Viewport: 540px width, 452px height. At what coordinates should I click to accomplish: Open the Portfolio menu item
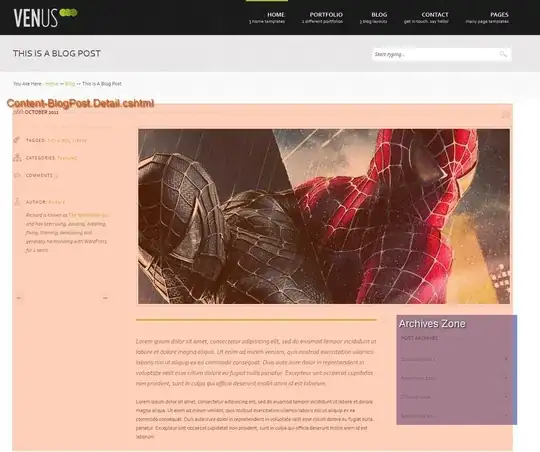pyautogui.click(x=322, y=18)
